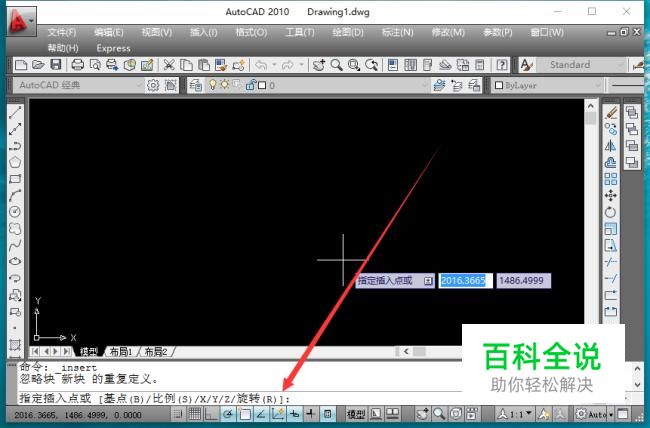Click the vertical scrollbar up arrow

coord(591,106)
